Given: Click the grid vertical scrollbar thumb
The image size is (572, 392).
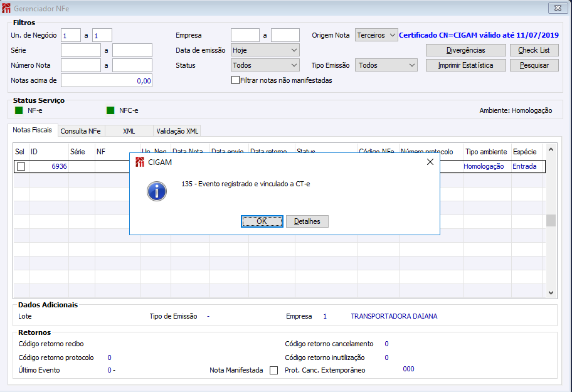Looking at the screenshot, I should [x=551, y=220].
